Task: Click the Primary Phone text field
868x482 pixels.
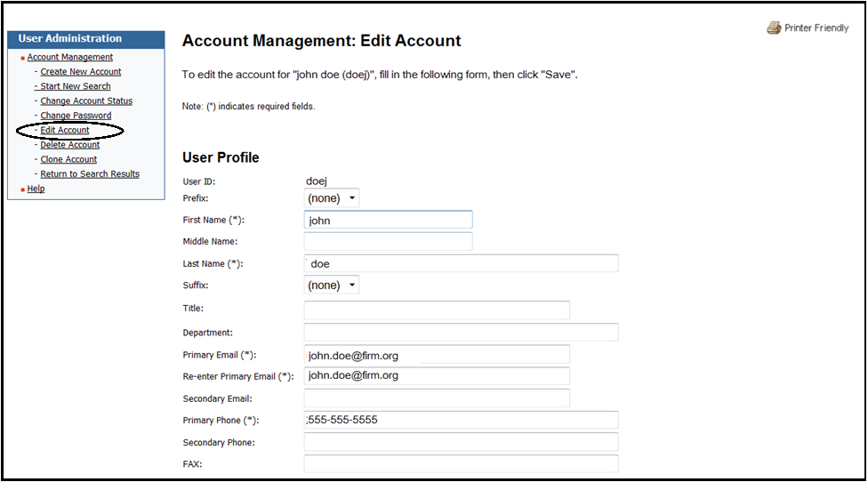Action: pyautogui.click(x=461, y=420)
